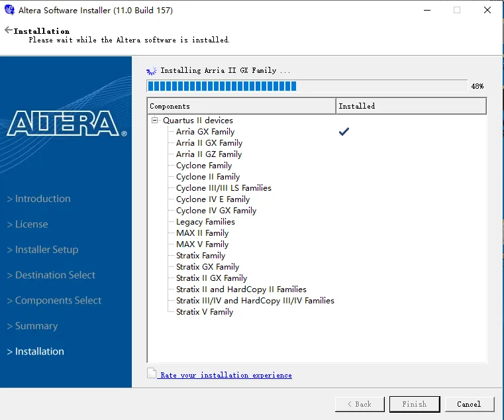The image size is (504, 420).
Task: Click the document icon beside Rate link
Action: pos(152,373)
